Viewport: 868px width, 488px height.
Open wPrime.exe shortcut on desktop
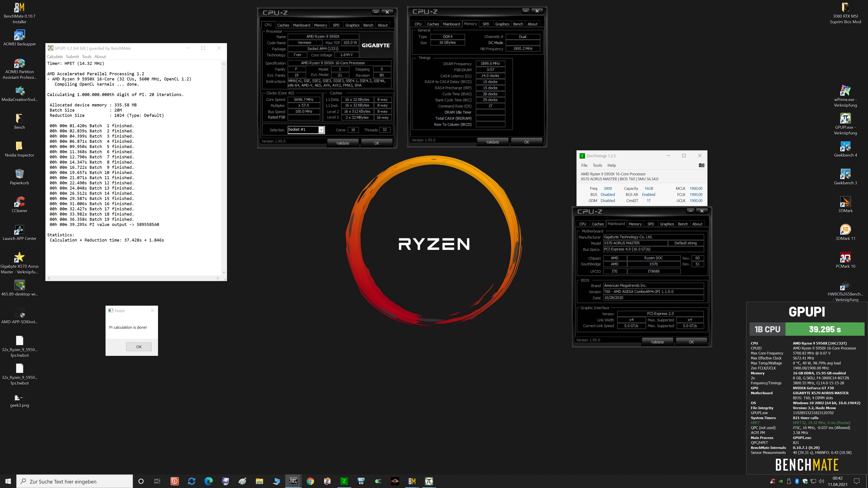tap(845, 96)
